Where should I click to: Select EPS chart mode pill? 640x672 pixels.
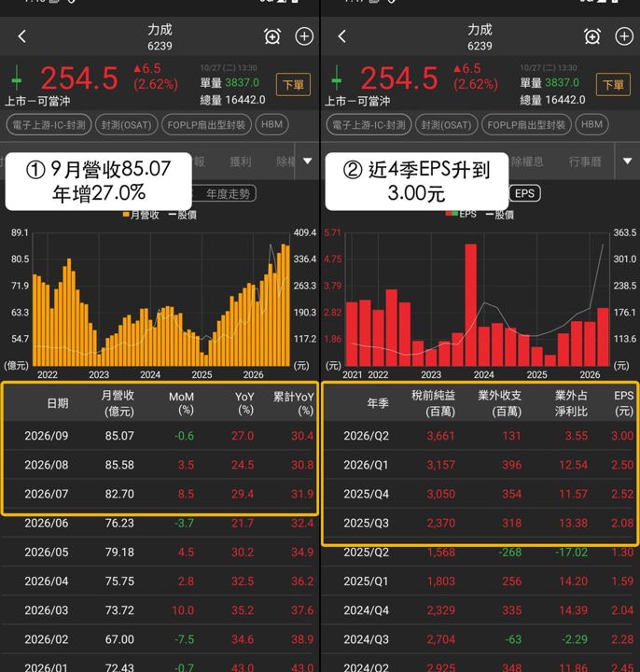point(524,193)
